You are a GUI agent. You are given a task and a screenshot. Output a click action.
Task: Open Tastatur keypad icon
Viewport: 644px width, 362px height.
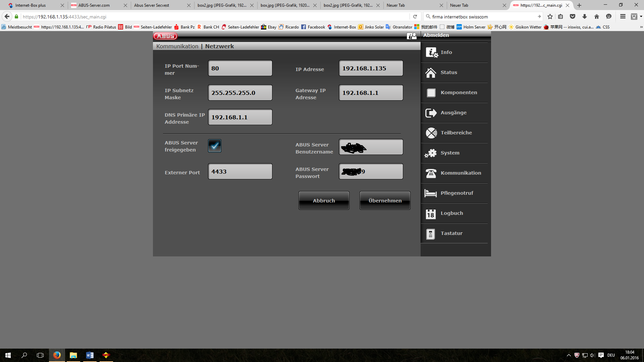coord(431,234)
